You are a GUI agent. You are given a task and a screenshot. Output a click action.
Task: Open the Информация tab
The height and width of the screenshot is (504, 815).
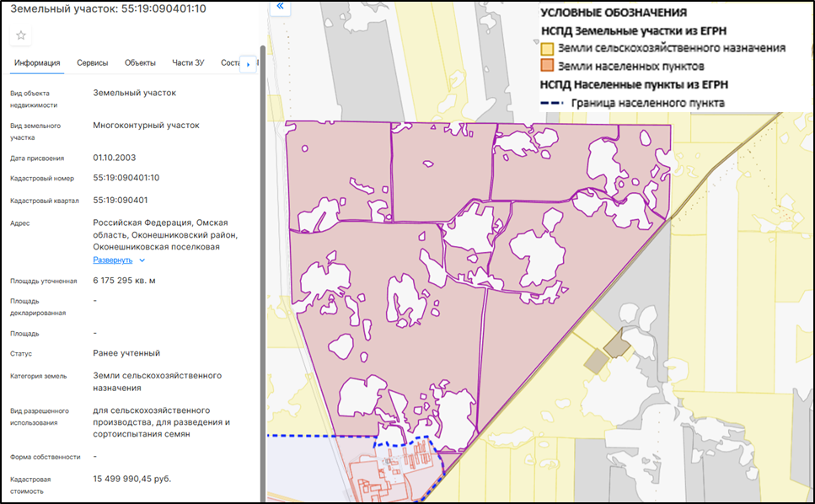(37, 63)
